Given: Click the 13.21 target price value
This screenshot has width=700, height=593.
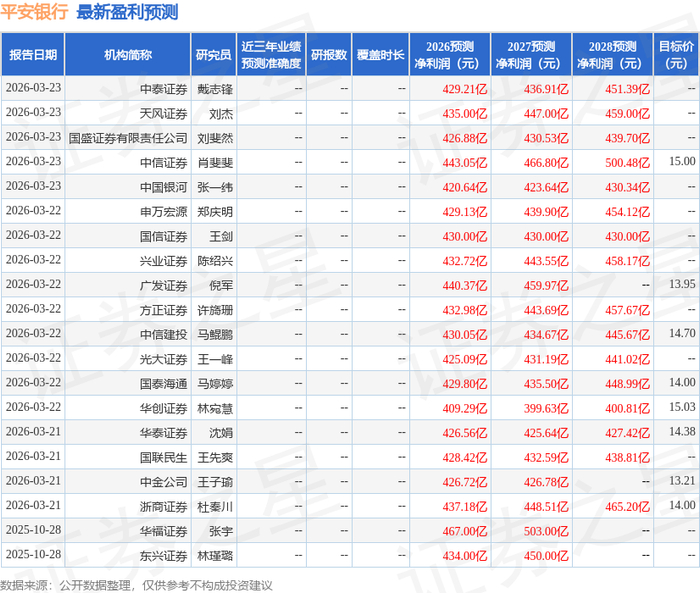Looking at the screenshot, I should [x=682, y=480].
